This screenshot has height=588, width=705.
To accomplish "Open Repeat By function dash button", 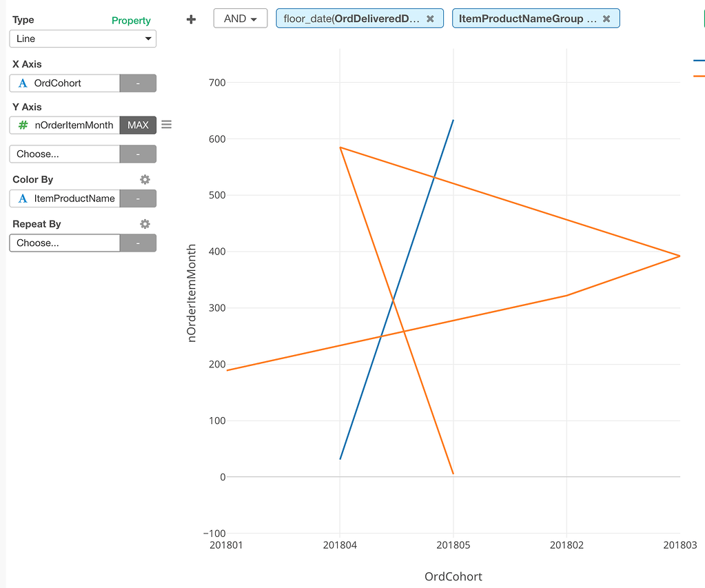I will [138, 243].
